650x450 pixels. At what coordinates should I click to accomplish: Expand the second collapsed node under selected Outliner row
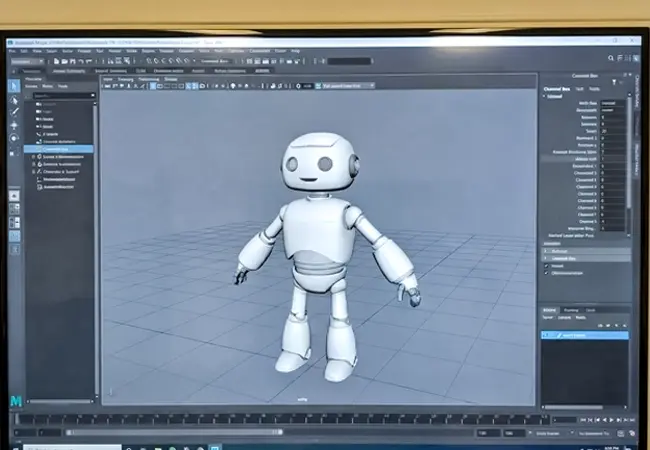coord(34,165)
